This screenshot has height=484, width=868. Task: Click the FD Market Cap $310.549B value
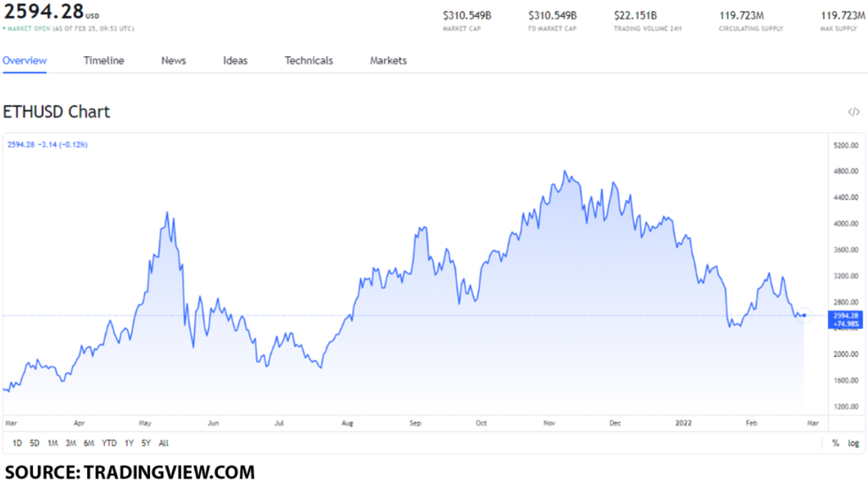[x=552, y=15]
